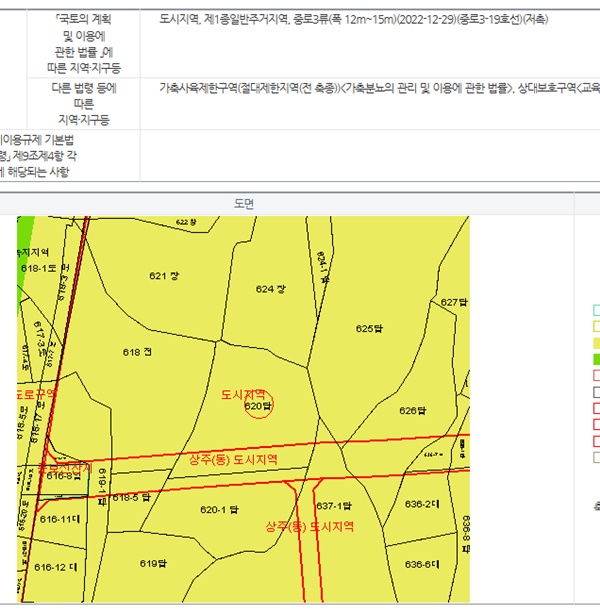Select the circled parcel 620답 on map
Viewport: 600px width, 613px height.
click(x=258, y=406)
